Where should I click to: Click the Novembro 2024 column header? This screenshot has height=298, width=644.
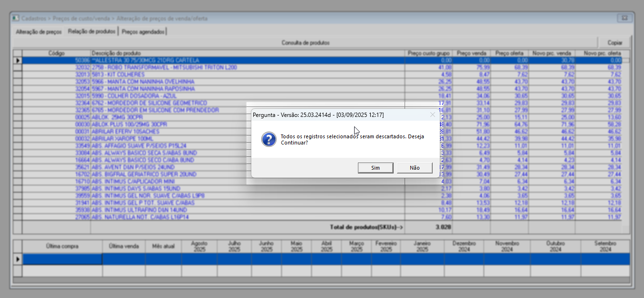[x=507, y=246]
